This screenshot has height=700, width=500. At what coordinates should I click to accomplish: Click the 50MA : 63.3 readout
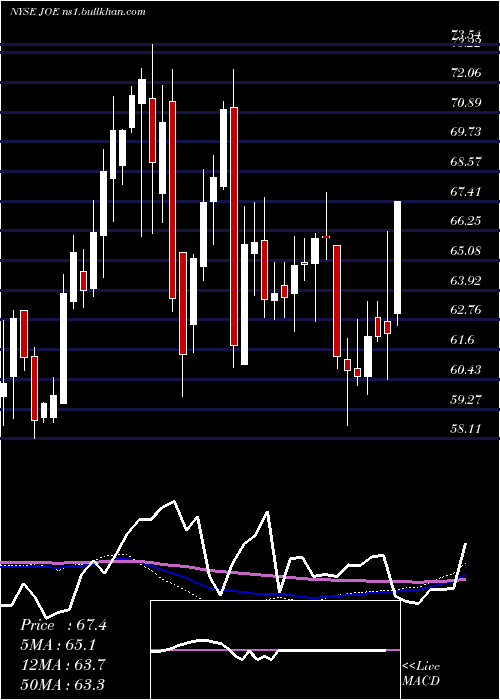tap(63, 684)
